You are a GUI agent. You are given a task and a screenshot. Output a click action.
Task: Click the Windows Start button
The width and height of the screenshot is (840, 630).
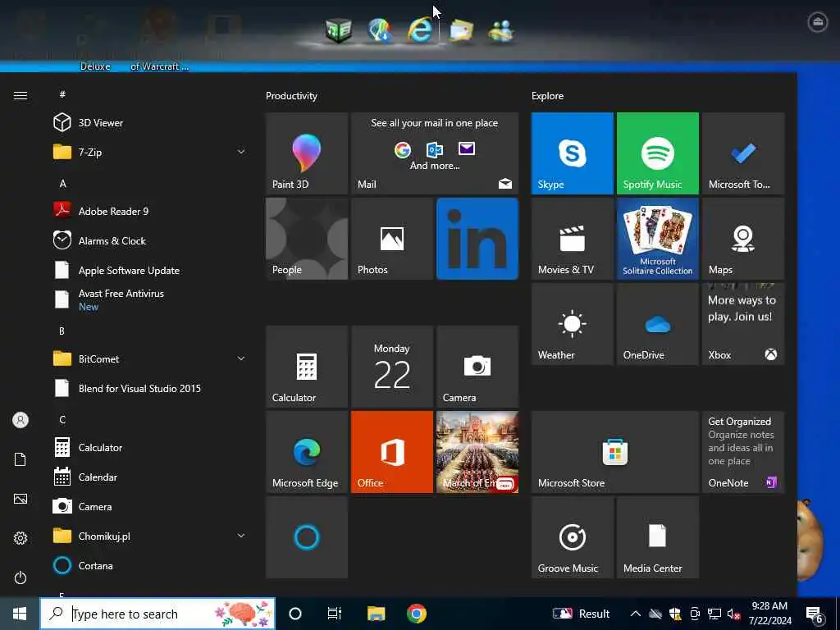[20, 614]
